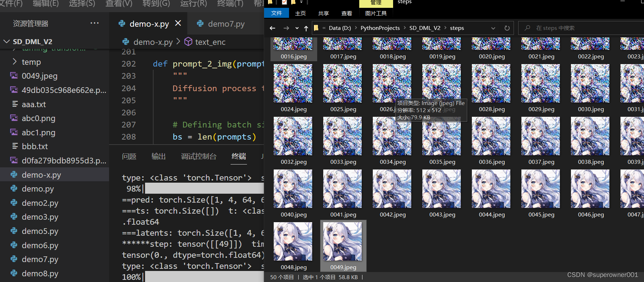The height and width of the screenshot is (282, 644).
Task: Select thumbnail 0040.jpeg
Action: click(293, 189)
